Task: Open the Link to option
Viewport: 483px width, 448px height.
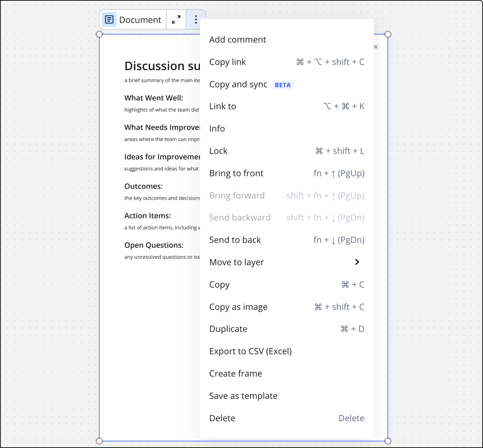Action: [x=223, y=107]
